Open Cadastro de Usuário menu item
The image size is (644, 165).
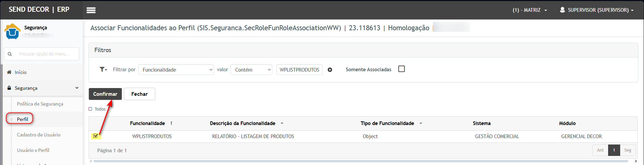(39, 135)
